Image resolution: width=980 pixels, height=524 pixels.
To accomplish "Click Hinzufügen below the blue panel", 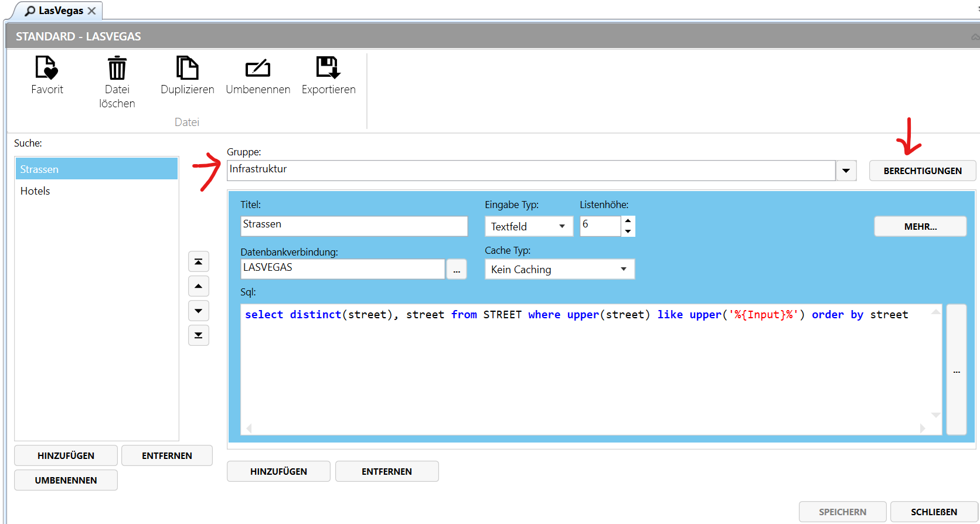I will point(278,471).
